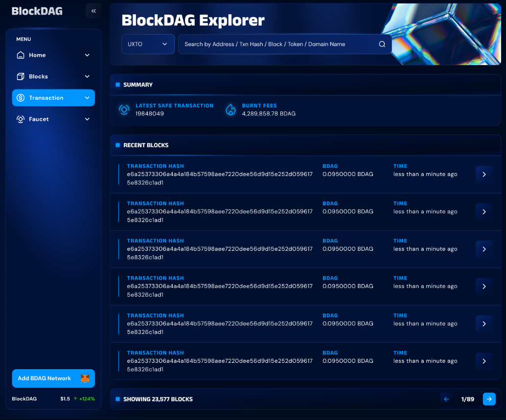Select Transaction menu item

(53, 98)
